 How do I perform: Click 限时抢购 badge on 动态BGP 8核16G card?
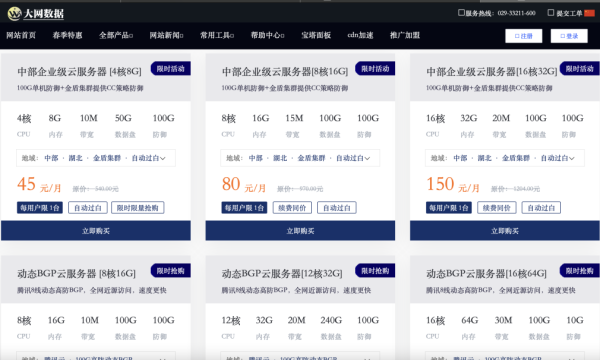(171, 271)
